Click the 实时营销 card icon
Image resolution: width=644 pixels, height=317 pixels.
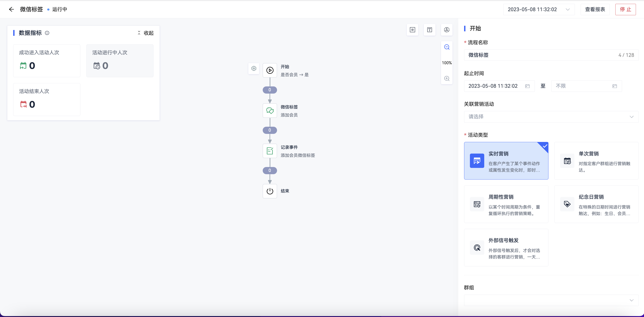coord(477,161)
